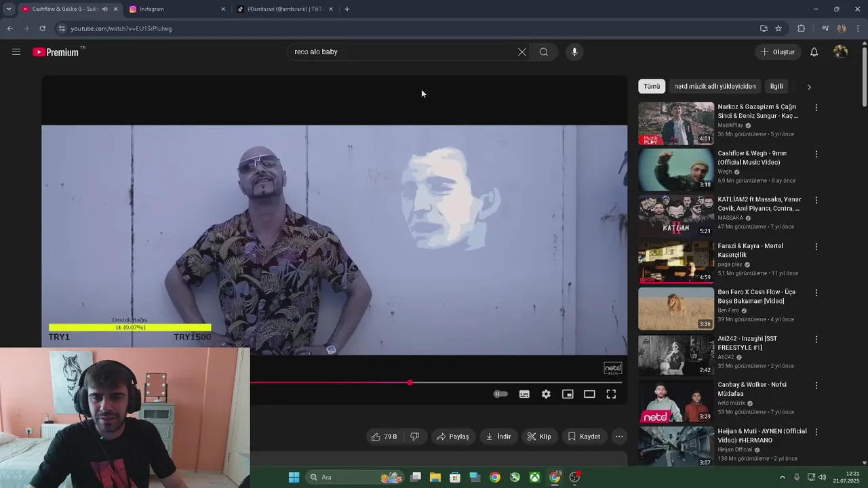Viewport: 868px width, 488px height.
Task: Select the Tümü filter chip
Action: tap(652, 87)
